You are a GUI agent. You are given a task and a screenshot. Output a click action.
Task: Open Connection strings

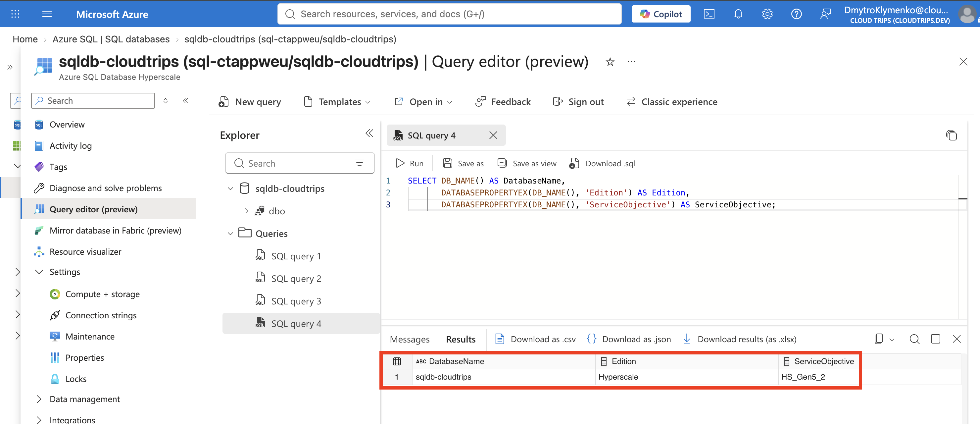[x=101, y=315]
